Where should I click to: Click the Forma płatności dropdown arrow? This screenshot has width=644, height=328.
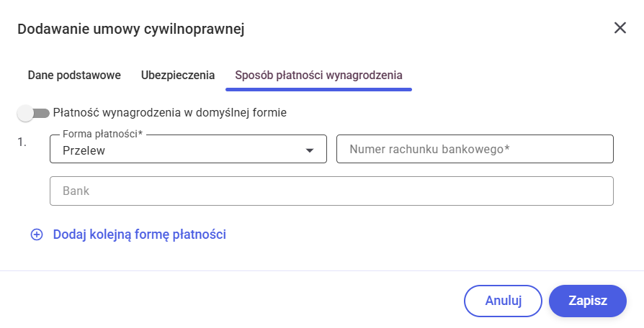(310, 150)
